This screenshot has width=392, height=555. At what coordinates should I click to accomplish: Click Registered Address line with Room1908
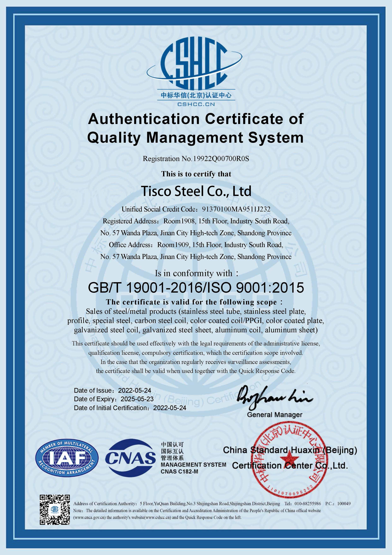196,221
